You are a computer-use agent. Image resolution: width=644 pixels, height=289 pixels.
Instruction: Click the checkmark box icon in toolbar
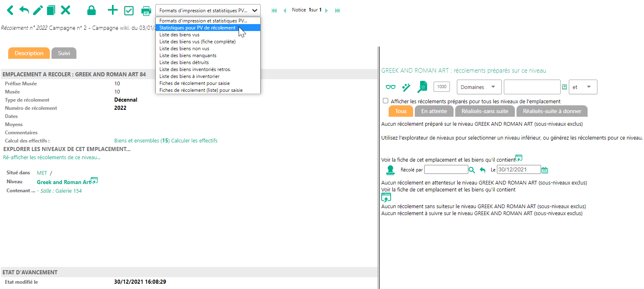coord(129,11)
